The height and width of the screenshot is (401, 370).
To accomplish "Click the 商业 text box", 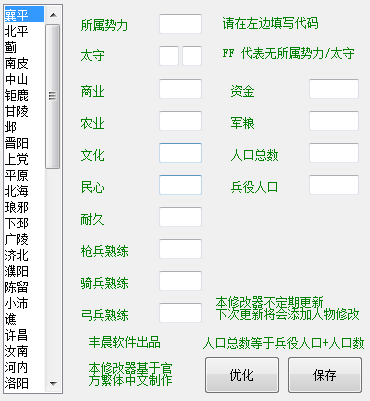I will [x=180, y=89].
